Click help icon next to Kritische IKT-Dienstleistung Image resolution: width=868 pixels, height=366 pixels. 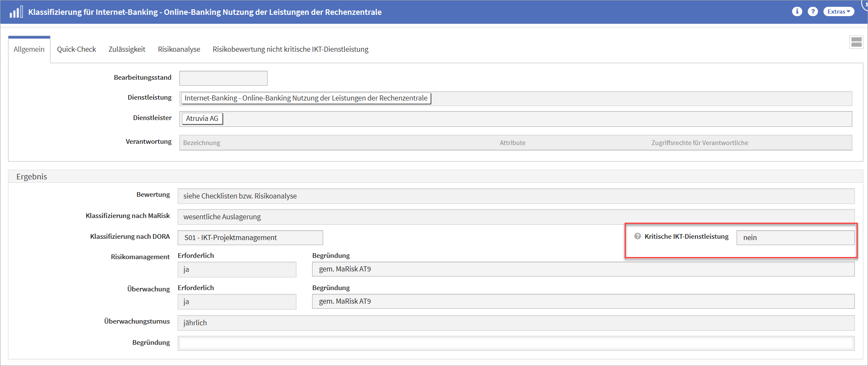tap(637, 236)
